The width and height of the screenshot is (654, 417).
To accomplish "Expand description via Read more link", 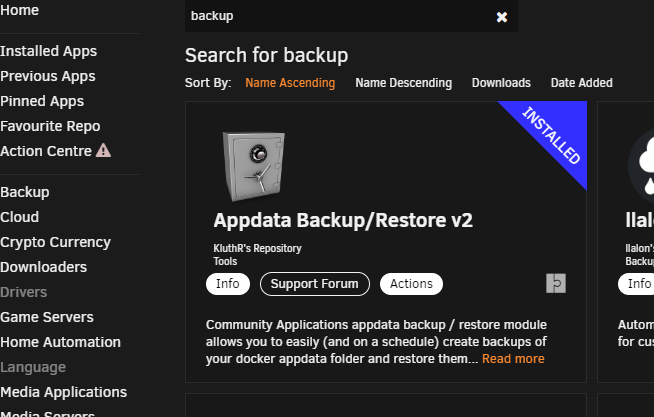I will (513, 359).
